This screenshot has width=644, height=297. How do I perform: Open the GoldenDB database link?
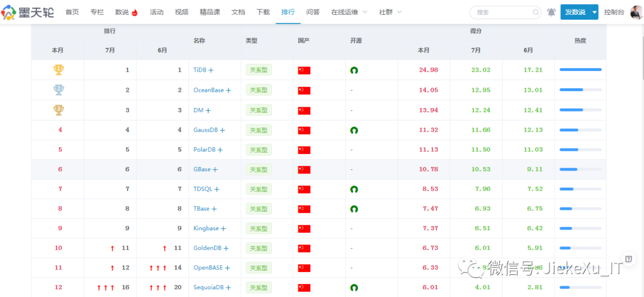208,248
